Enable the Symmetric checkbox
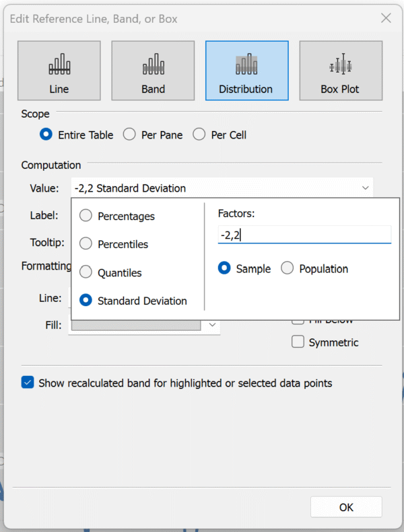 (298, 342)
